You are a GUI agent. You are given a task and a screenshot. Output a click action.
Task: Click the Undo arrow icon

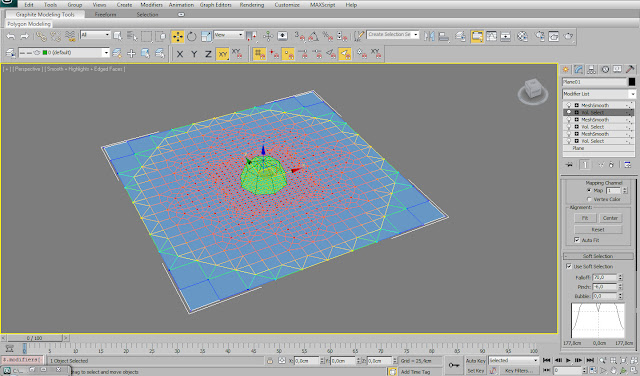tap(11, 36)
